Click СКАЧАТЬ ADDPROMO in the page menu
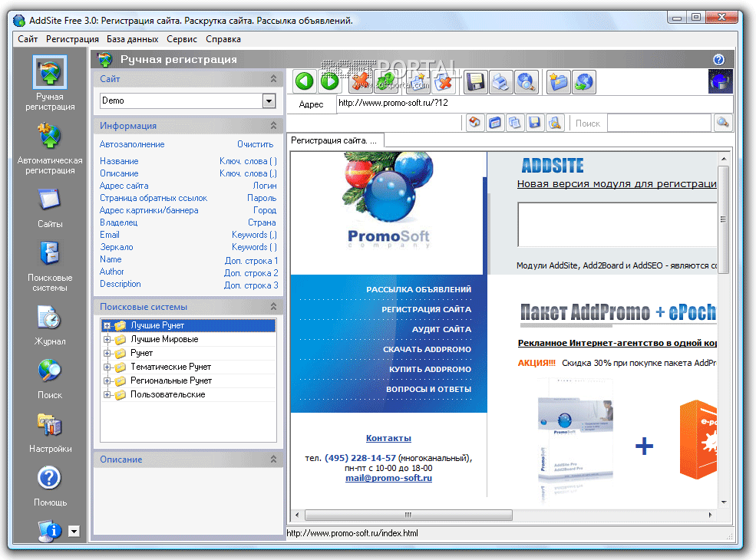Image resolution: width=756 pixels, height=560 pixels. pos(427,349)
